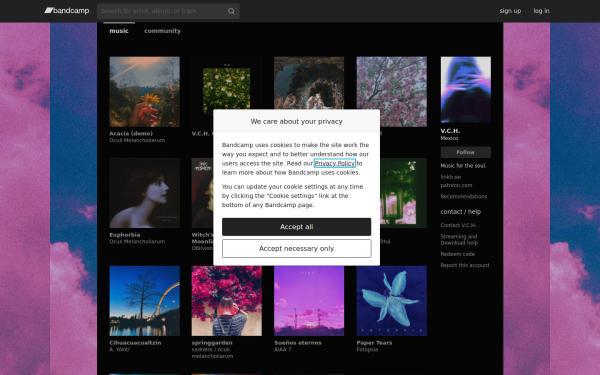The height and width of the screenshot is (375, 600).
Task: Open the patreon.com link
Action: click(x=456, y=185)
